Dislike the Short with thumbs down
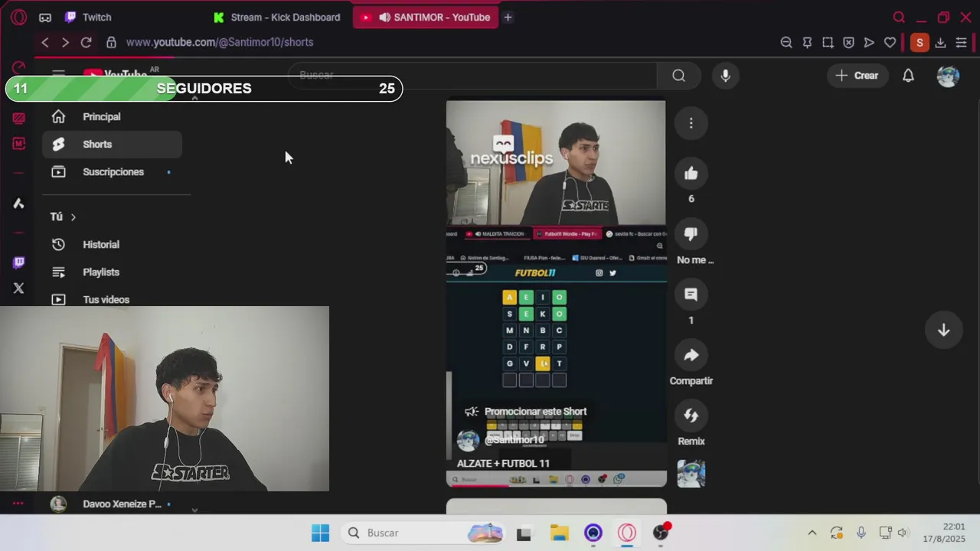 [691, 234]
